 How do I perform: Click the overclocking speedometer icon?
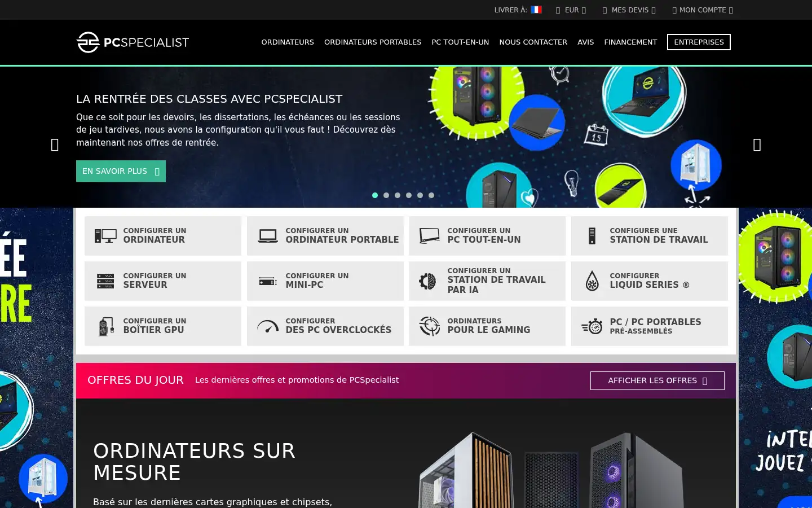click(268, 326)
